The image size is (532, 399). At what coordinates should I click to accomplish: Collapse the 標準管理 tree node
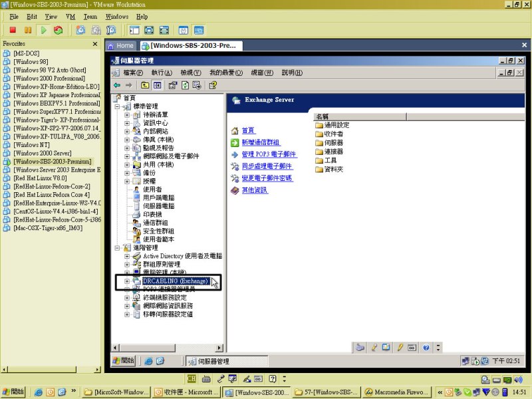click(118, 106)
